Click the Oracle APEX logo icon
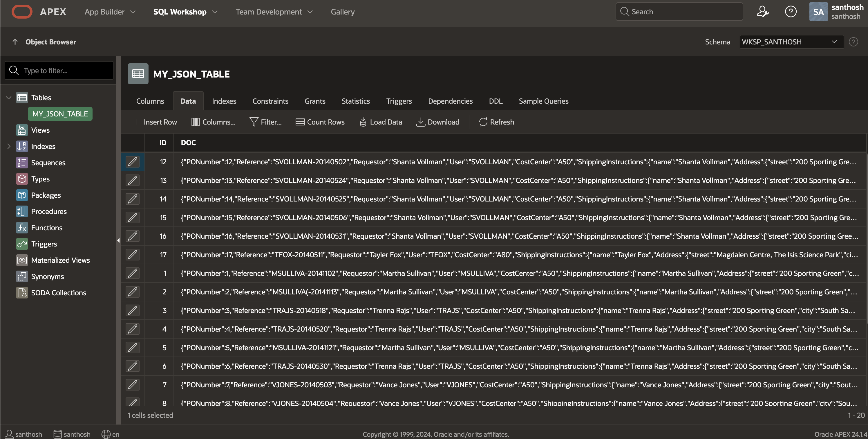The image size is (868, 439). (22, 12)
